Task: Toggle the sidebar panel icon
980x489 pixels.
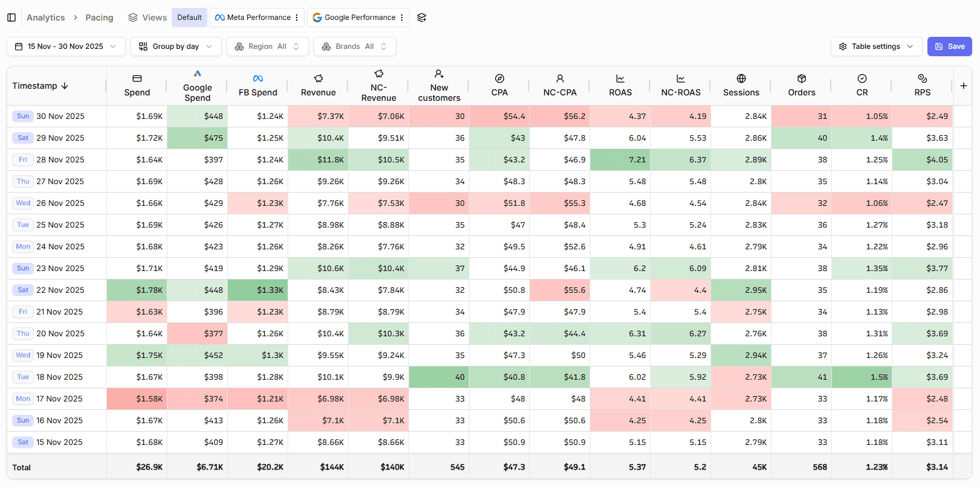Action: click(11, 18)
